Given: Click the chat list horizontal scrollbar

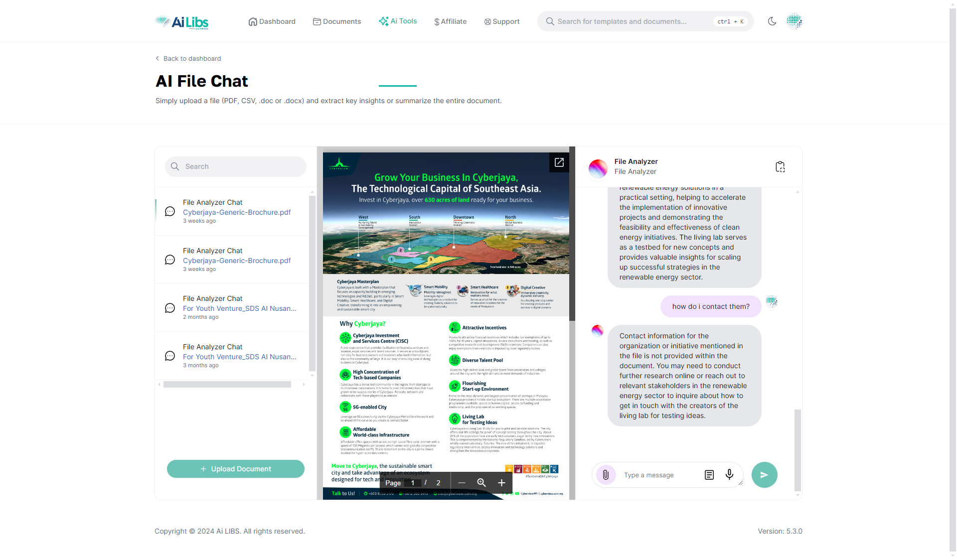Looking at the screenshot, I should [227, 384].
